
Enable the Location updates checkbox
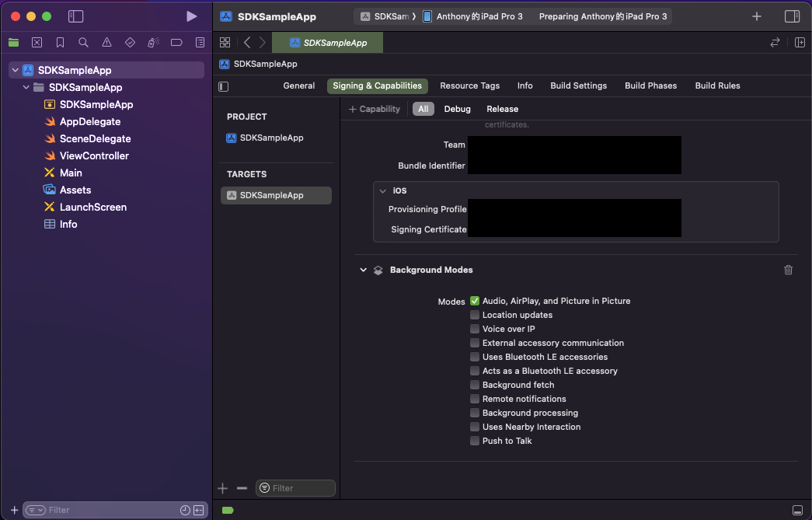point(475,315)
